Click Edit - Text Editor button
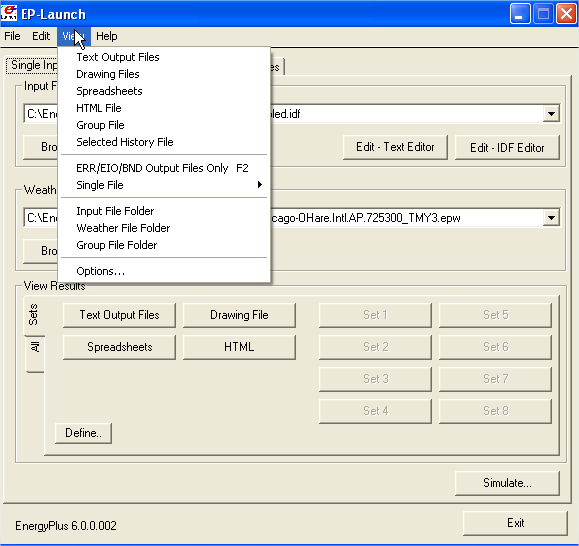Viewport: 579px width, 546px height. (x=395, y=147)
